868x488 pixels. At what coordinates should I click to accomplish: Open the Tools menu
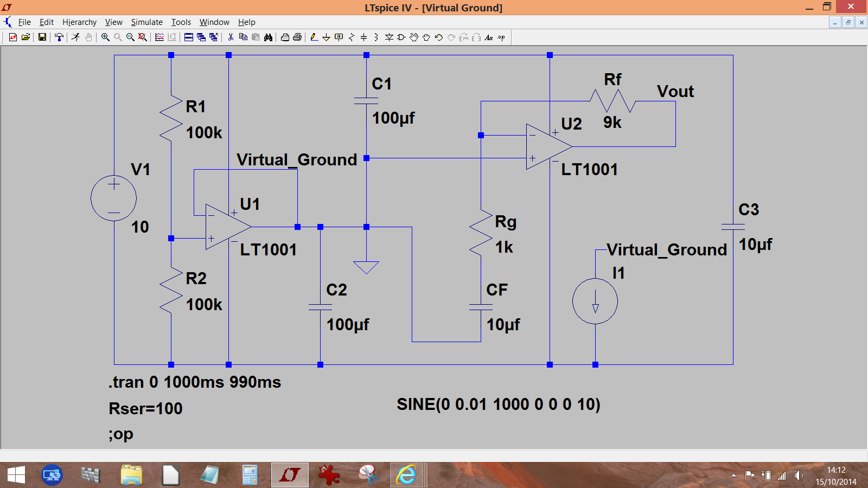(x=181, y=22)
